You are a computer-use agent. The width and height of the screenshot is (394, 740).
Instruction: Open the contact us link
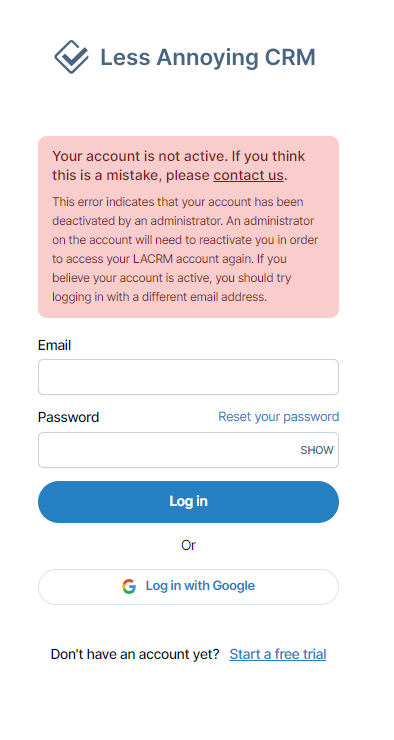(x=248, y=176)
